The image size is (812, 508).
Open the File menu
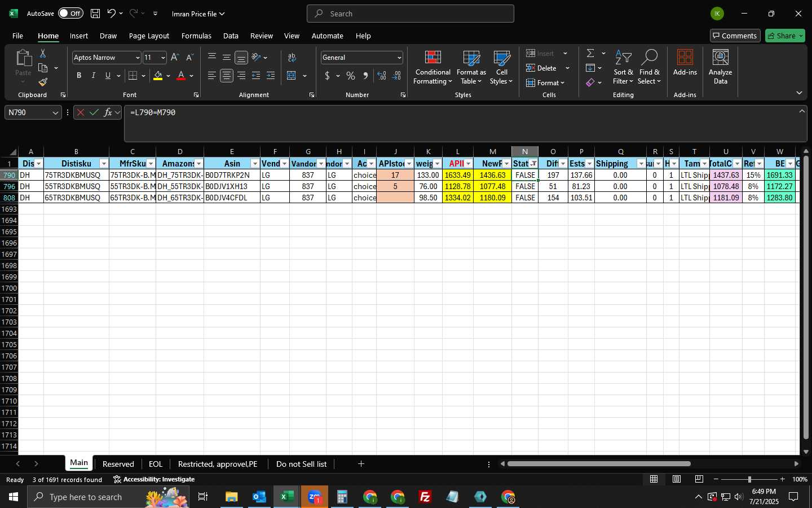17,36
